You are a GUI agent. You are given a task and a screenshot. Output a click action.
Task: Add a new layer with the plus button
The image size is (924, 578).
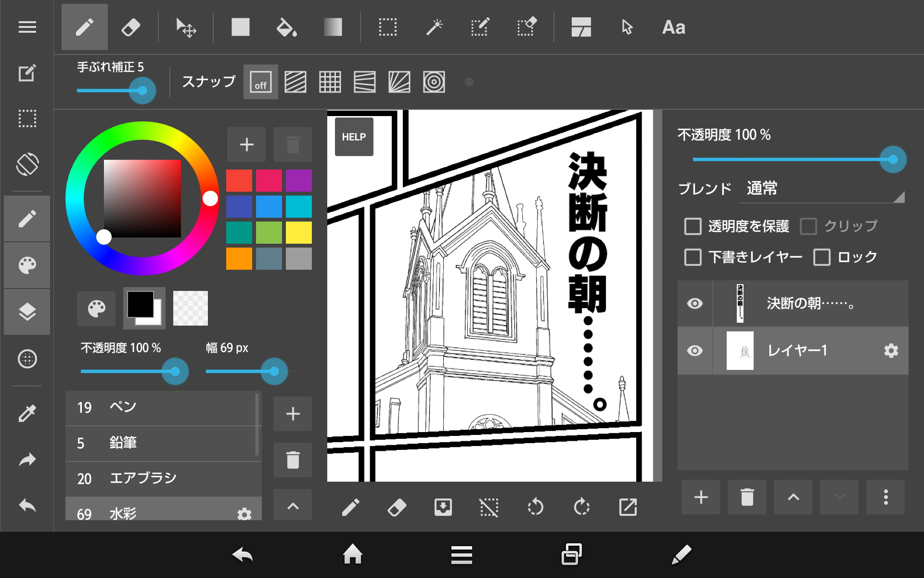(701, 498)
